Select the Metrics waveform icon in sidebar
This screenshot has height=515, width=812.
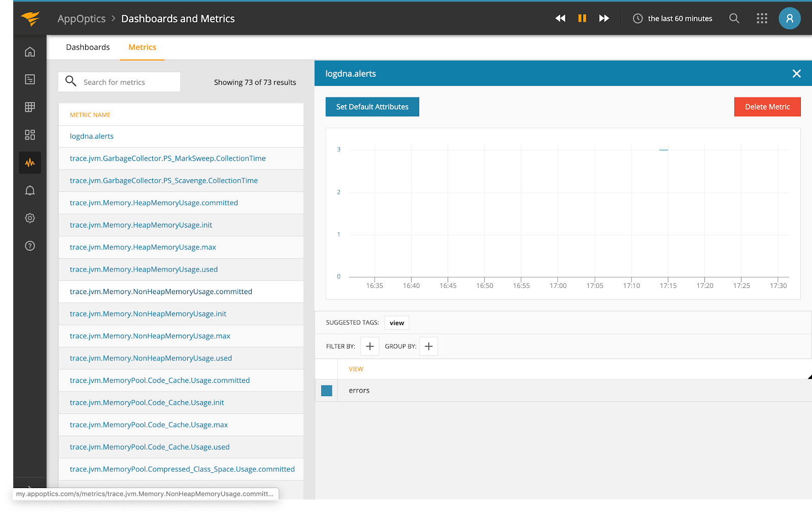click(30, 163)
